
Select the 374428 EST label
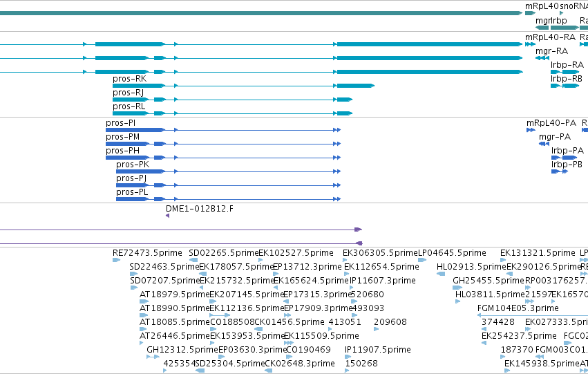pos(498,323)
